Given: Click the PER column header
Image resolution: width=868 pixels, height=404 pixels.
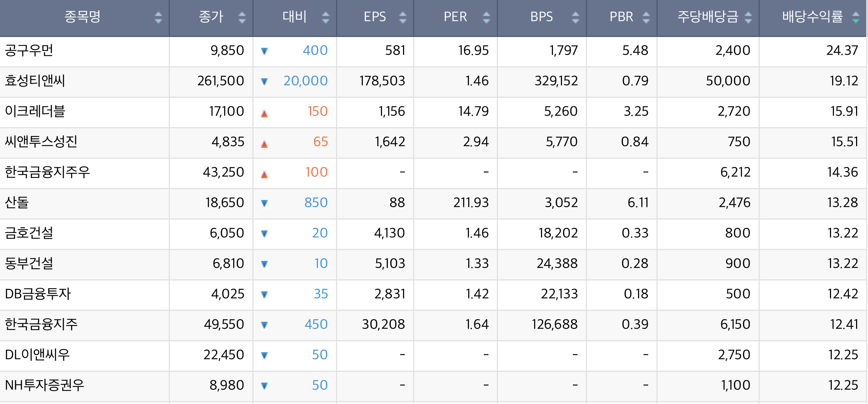Looking at the screenshot, I should [456, 18].
